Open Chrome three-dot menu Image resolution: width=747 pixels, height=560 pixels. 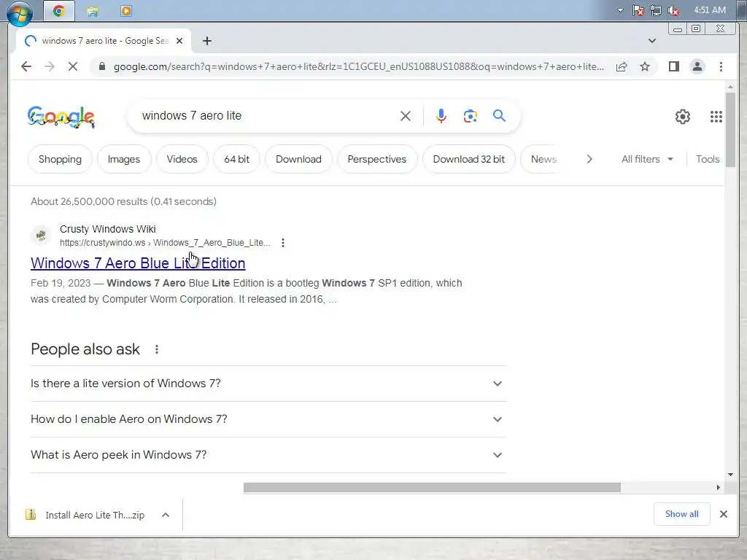click(x=721, y=66)
